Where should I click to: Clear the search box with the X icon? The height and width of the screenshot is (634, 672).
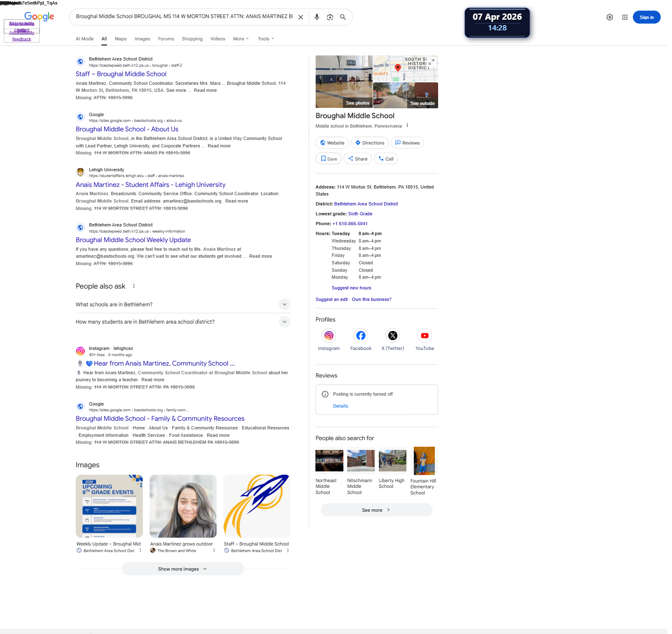(x=301, y=17)
